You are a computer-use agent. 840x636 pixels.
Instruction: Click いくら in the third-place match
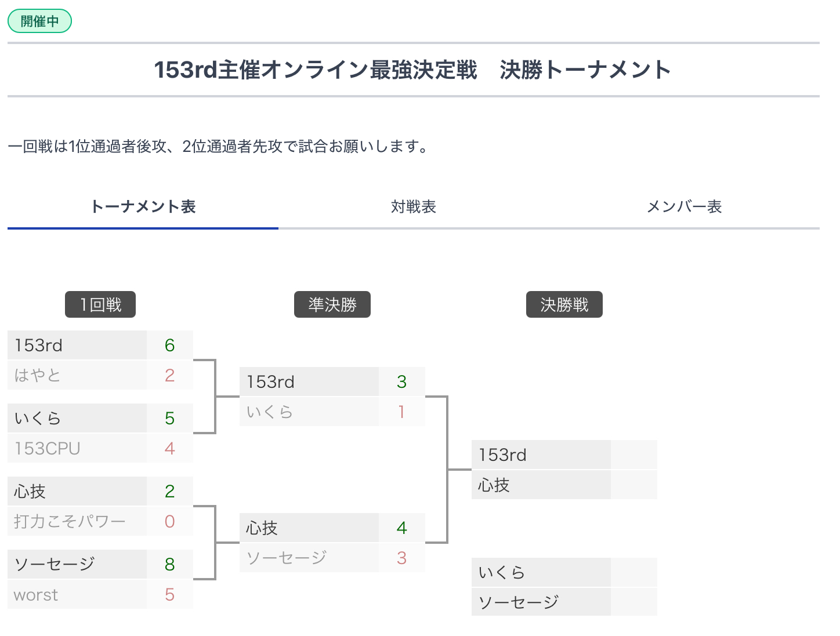coord(541,572)
